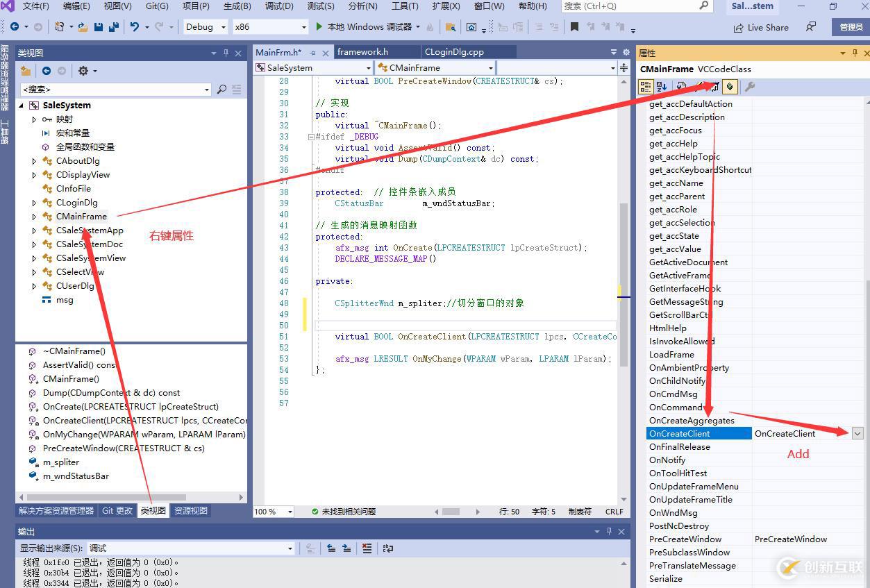This screenshot has width=870, height=588.
Task: Open the 调试(D) menu
Action: [x=278, y=6]
